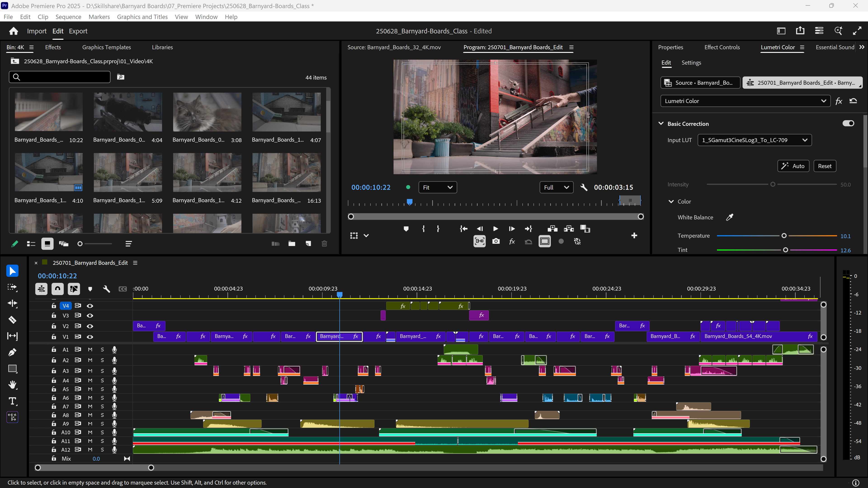Select the Track Select Forward tool
Viewport: 868px width, 488px height.
pos(12,287)
